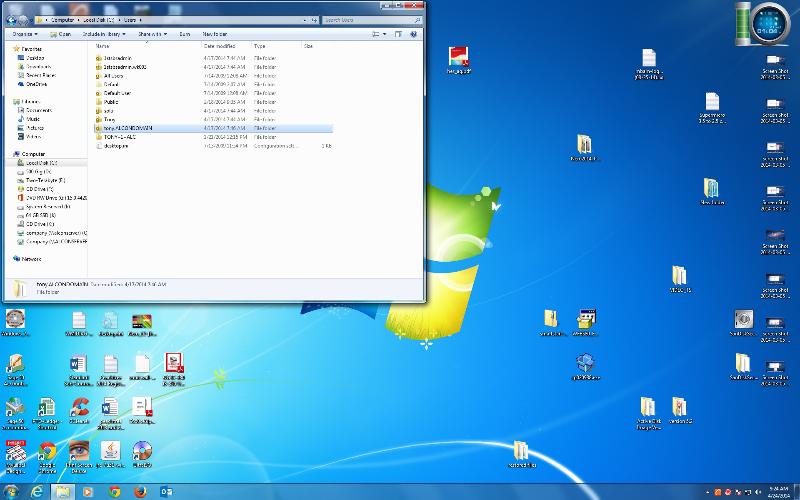This screenshot has height=500, width=800.
Task: Click the Burn toolbar button
Action: [x=185, y=34]
